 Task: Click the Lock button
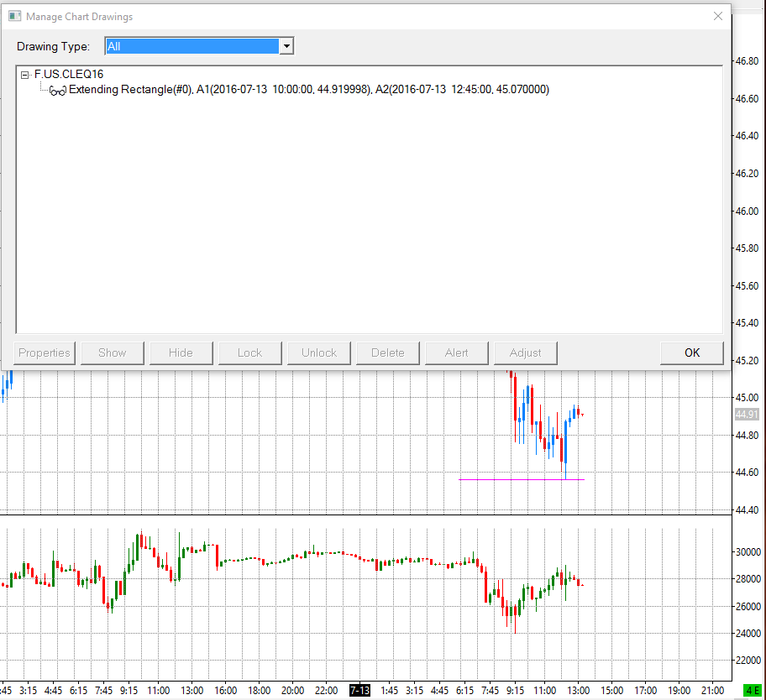pyautogui.click(x=250, y=353)
